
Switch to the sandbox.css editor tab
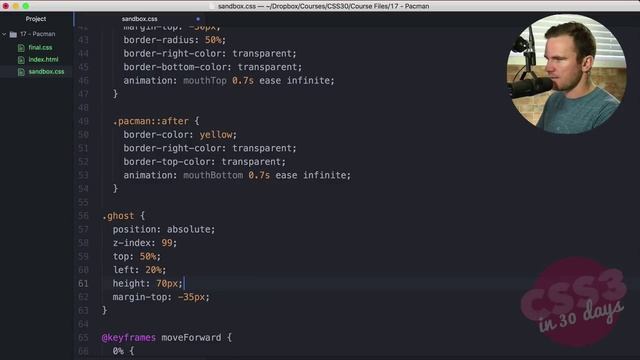point(139,19)
